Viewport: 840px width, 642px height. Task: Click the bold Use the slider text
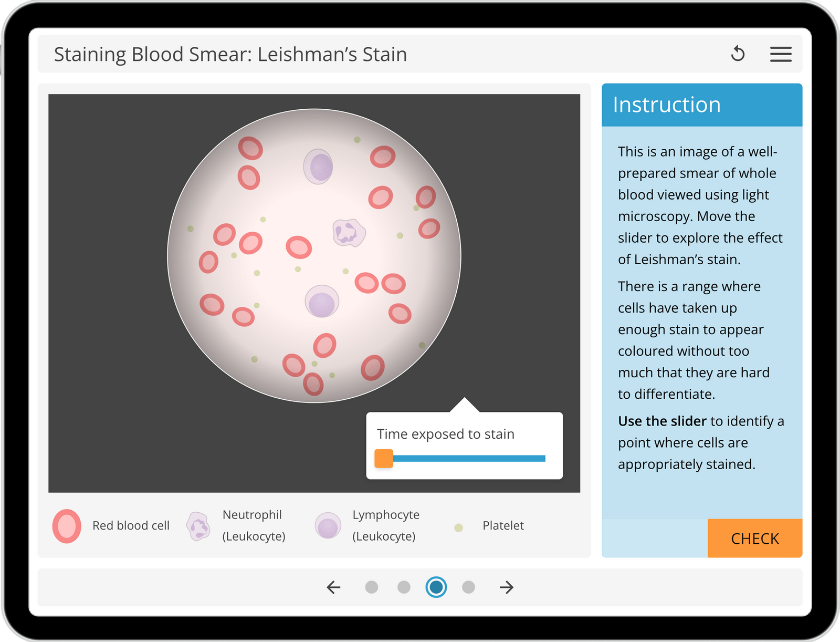click(661, 421)
